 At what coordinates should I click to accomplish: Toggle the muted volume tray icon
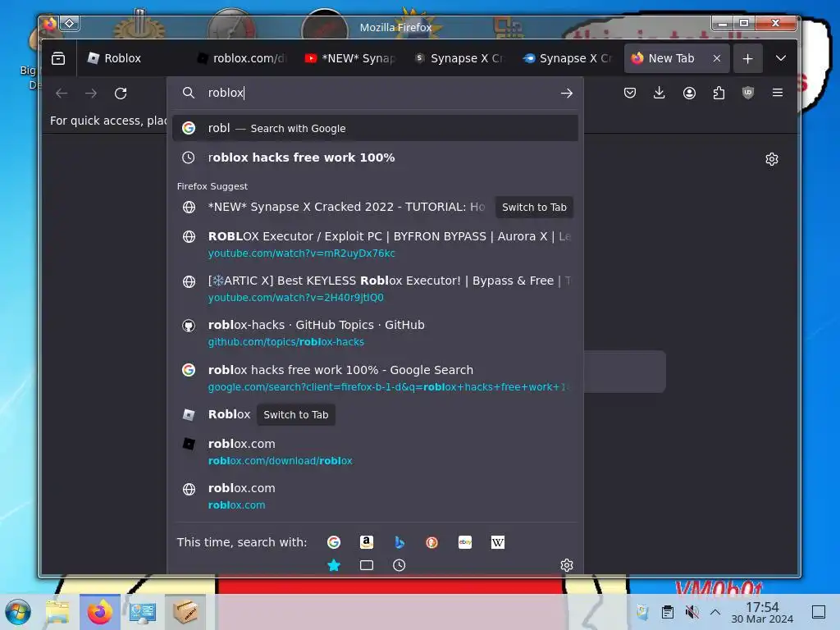(x=692, y=612)
